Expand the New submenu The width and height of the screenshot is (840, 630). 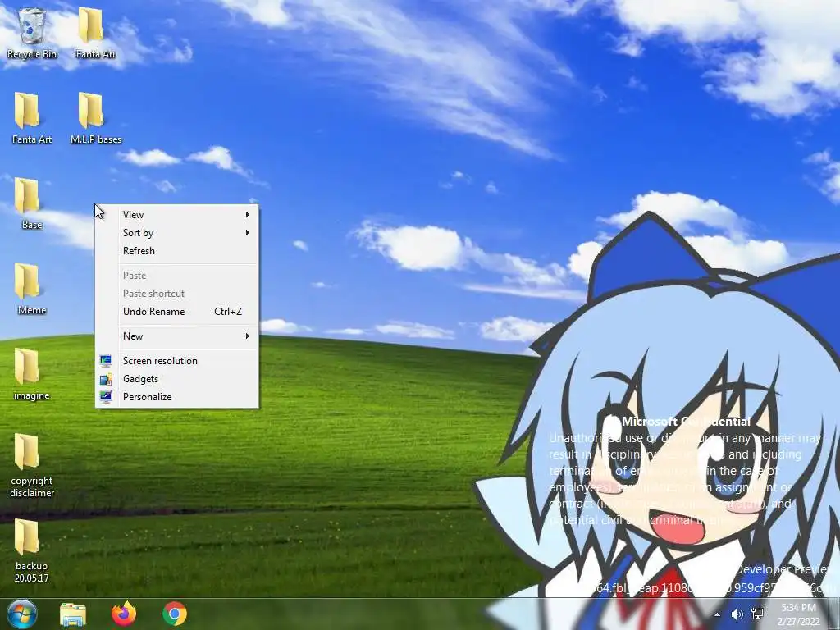coord(177,336)
